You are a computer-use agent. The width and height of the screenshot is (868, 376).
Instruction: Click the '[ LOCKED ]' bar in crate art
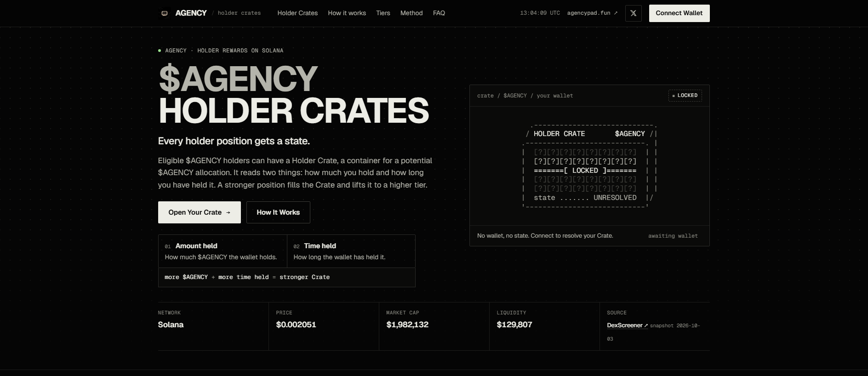click(x=585, y=171)
